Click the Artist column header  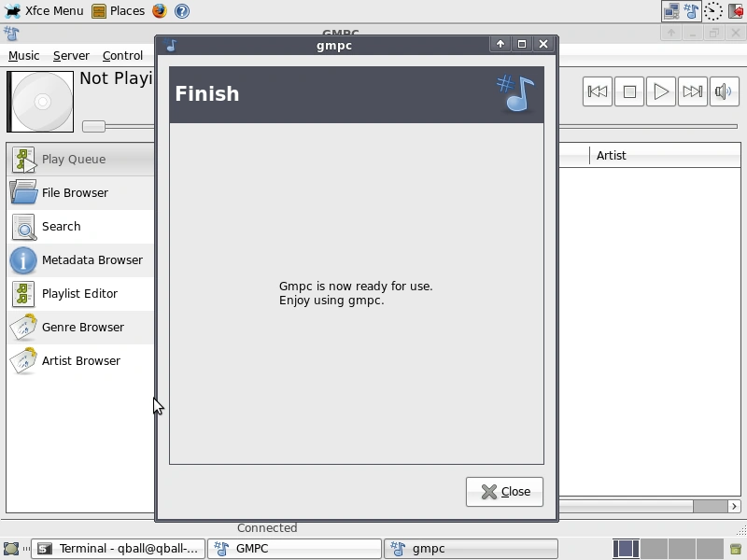(665, 156)
